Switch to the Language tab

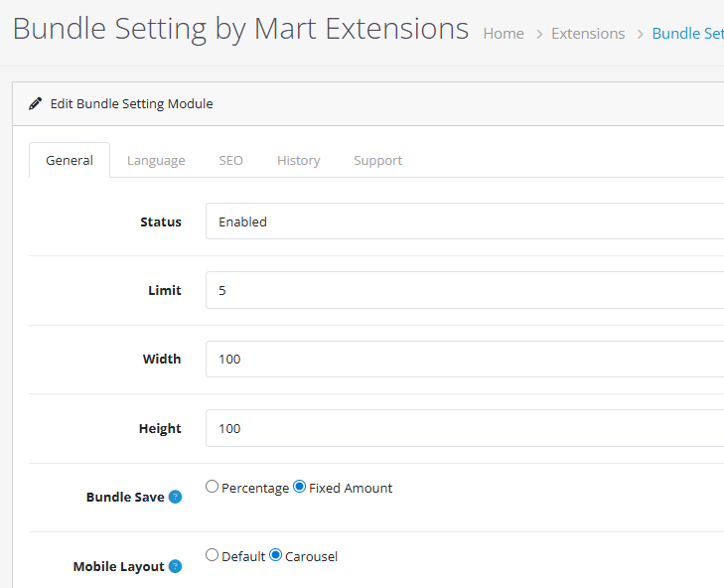click(x=156, y=160)
